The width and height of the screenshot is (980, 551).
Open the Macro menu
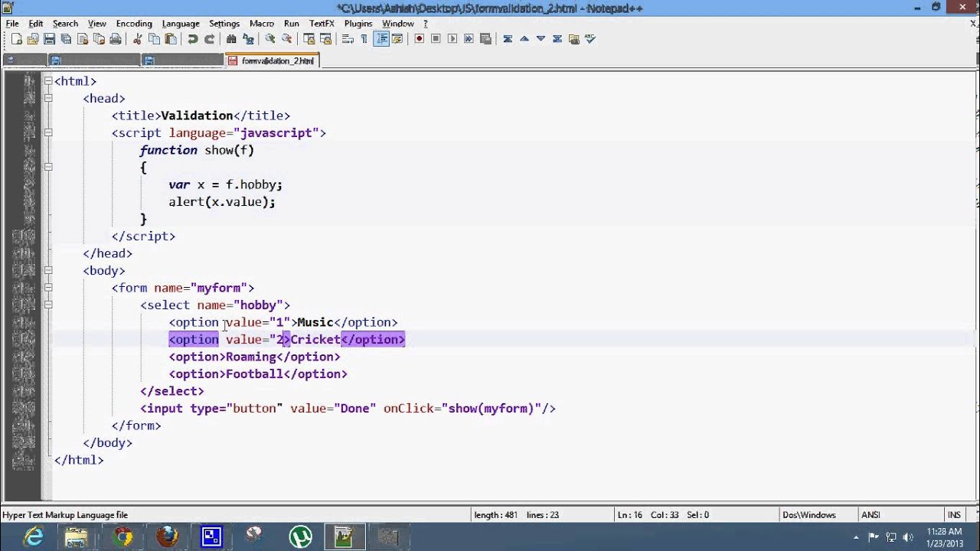click(x=262, y=24)
